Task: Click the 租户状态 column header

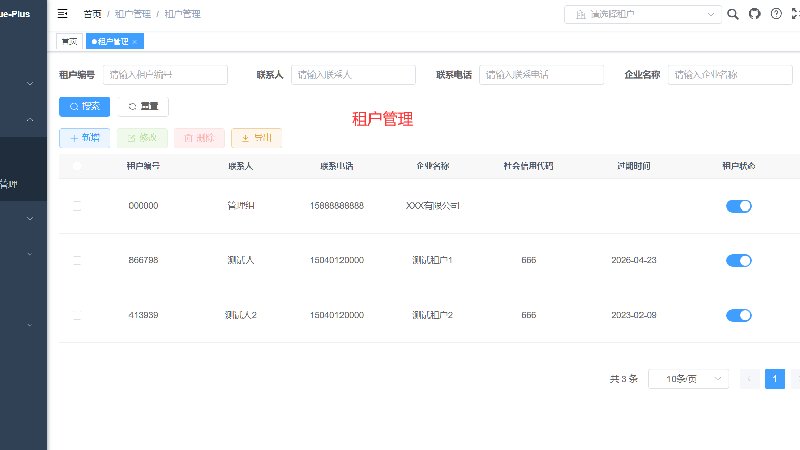Action: click(739, 166)
